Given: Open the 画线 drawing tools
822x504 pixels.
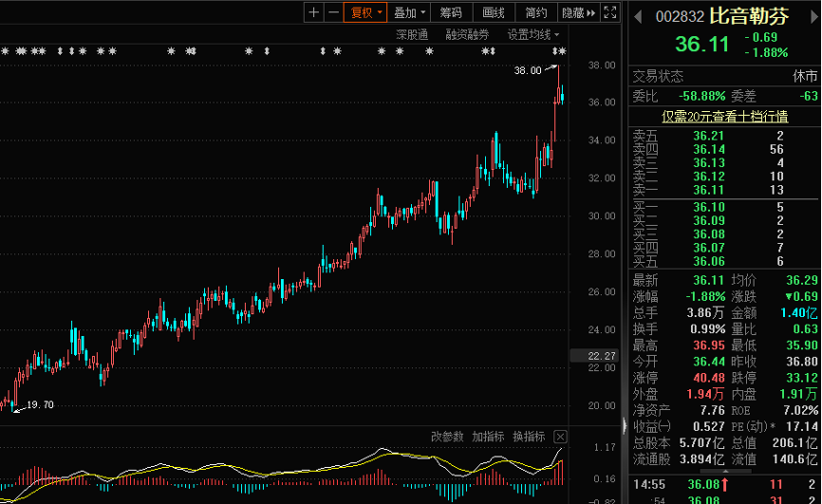Looking at the screenshot, I should [494, 12].
